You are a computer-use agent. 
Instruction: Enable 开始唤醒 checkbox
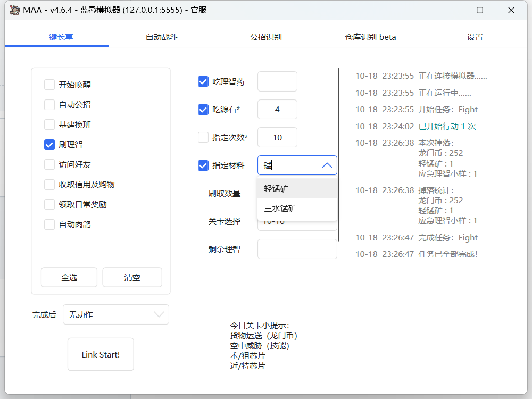(x=50, y=84)
